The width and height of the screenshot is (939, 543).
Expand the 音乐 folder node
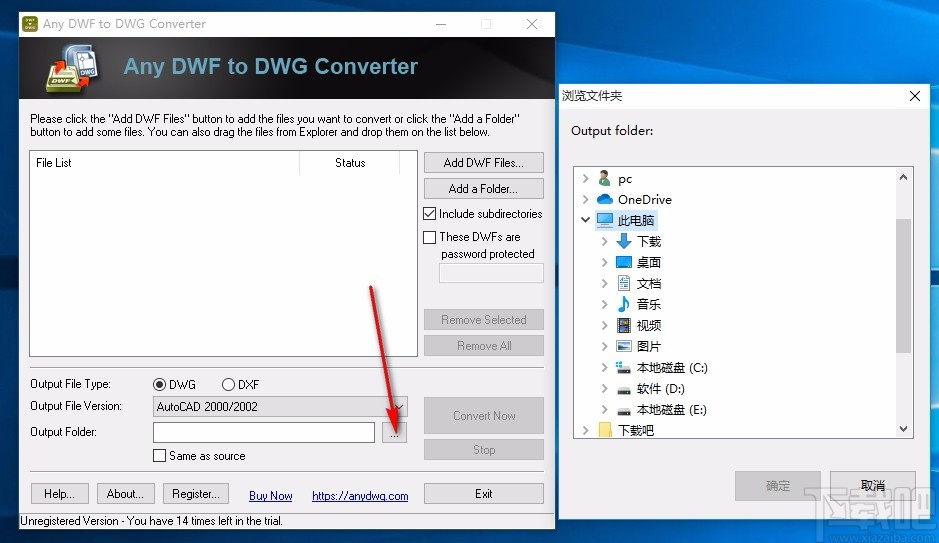[604, 304]
